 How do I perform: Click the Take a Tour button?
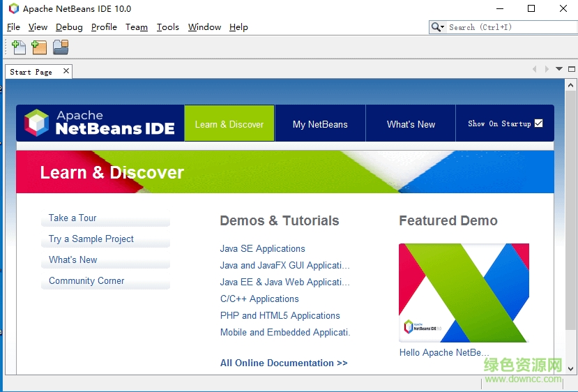(73, 218)
